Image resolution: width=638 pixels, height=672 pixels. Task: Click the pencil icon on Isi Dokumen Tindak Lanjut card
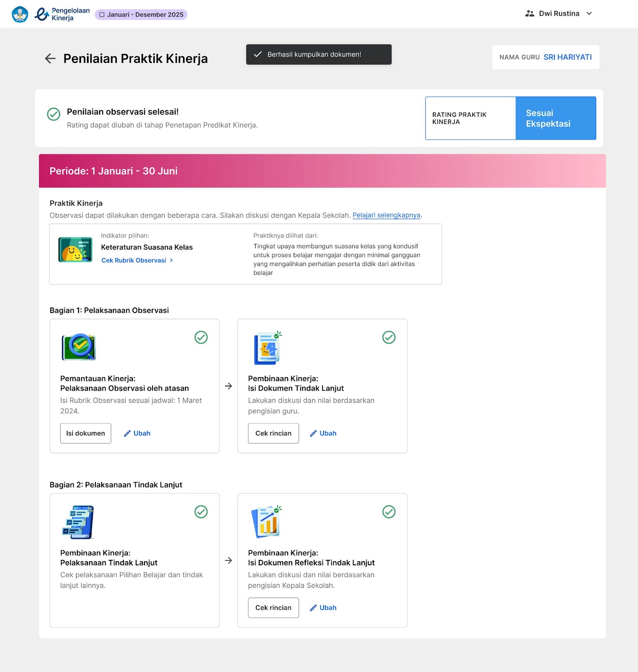(x=313, y=433)
